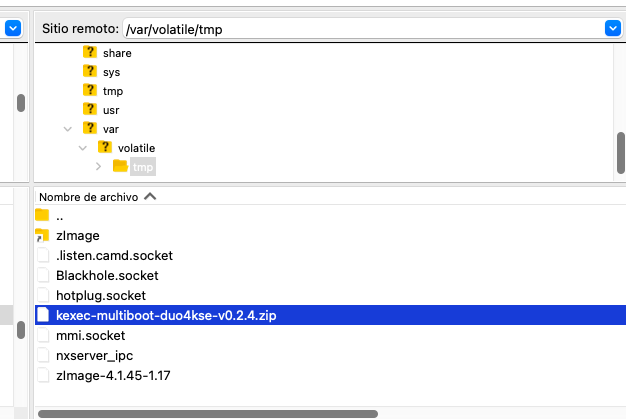Select the Blackhole.socket file icon

[x=42, y=275]
